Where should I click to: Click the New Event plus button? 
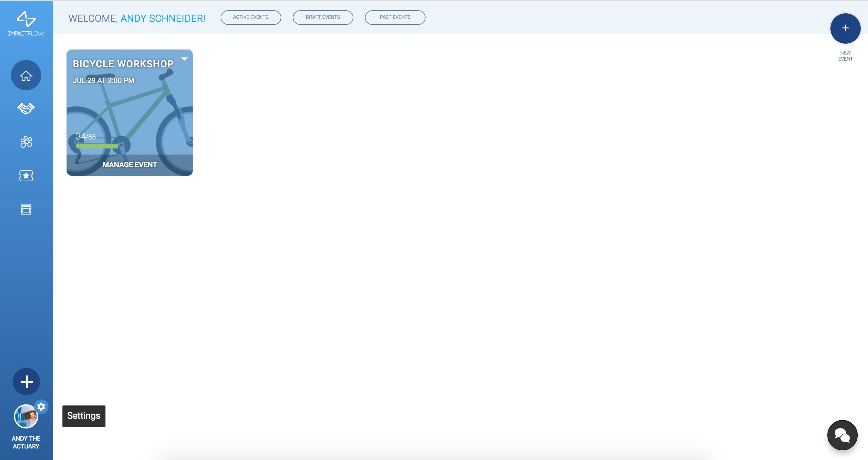[845, 28]
